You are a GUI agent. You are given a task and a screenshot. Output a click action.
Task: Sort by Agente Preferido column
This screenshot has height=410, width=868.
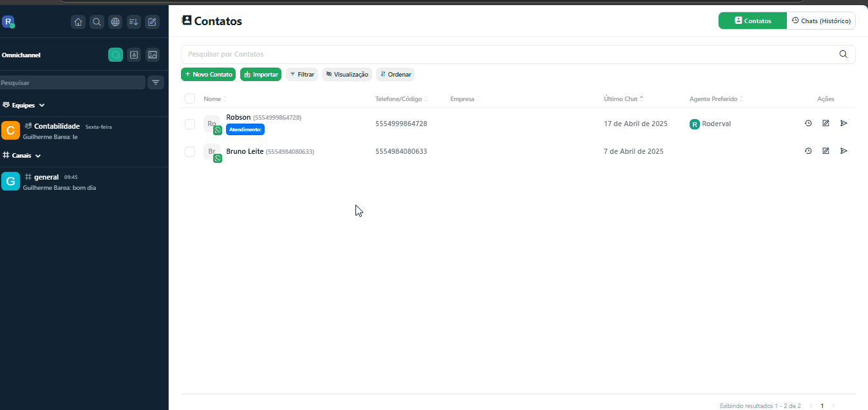point(716,99)
